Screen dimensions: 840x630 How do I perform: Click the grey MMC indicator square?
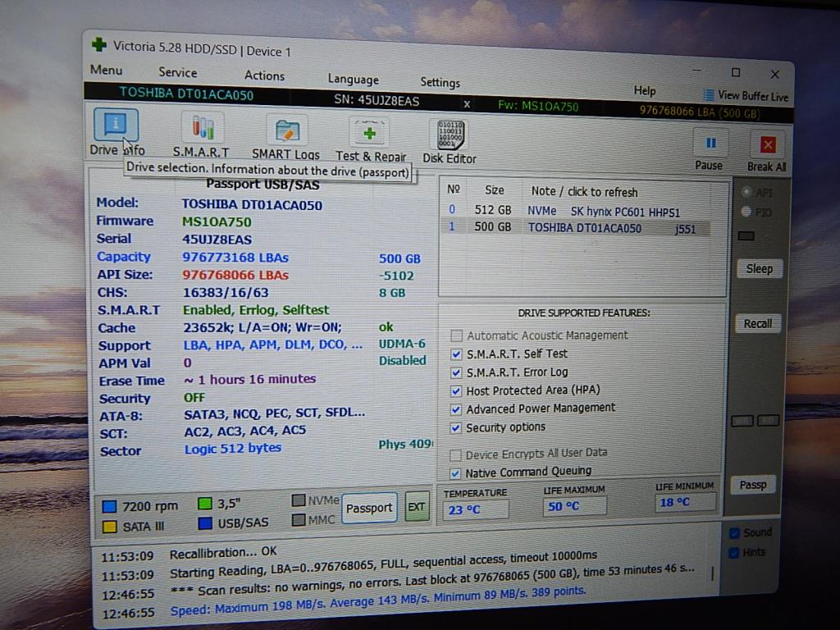[x=299, y=519]
